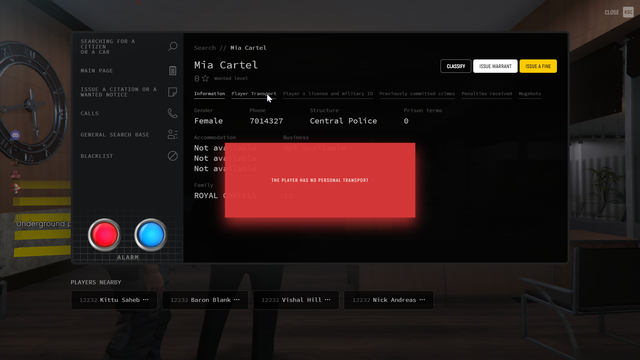Viewport: 640px width, 360px height.
Task: Trigger the blue alarm button
Action: (x=151, y=235)
